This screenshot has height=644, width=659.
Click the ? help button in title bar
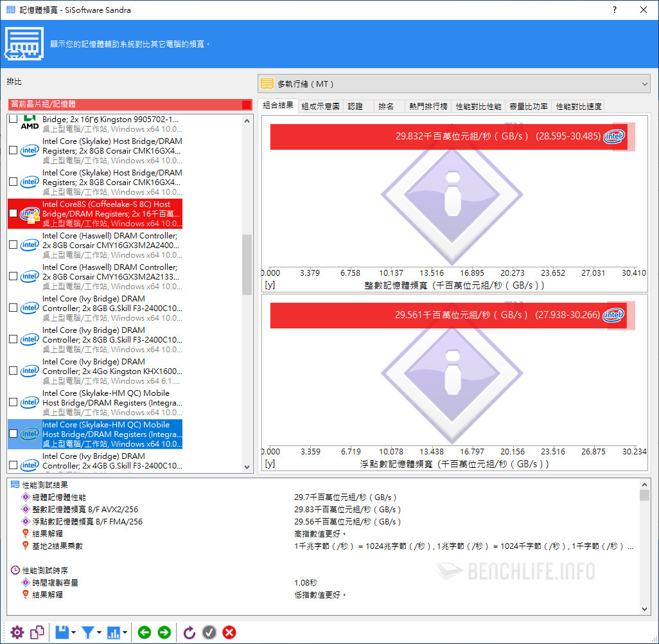pos(615,10)
